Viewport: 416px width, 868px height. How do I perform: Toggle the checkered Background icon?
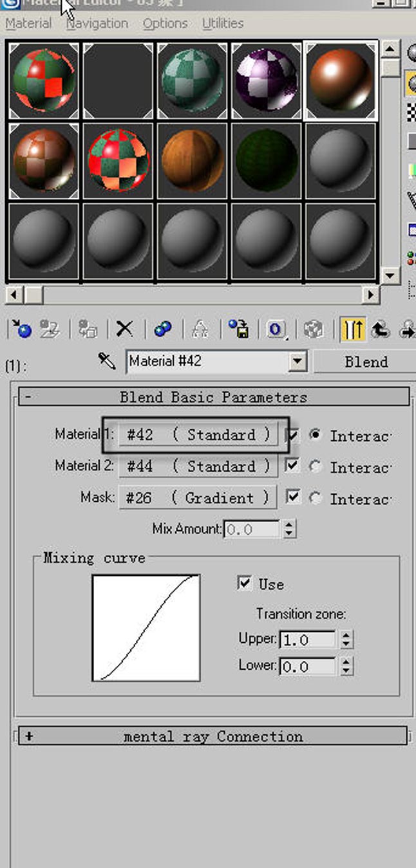[410, 111]
